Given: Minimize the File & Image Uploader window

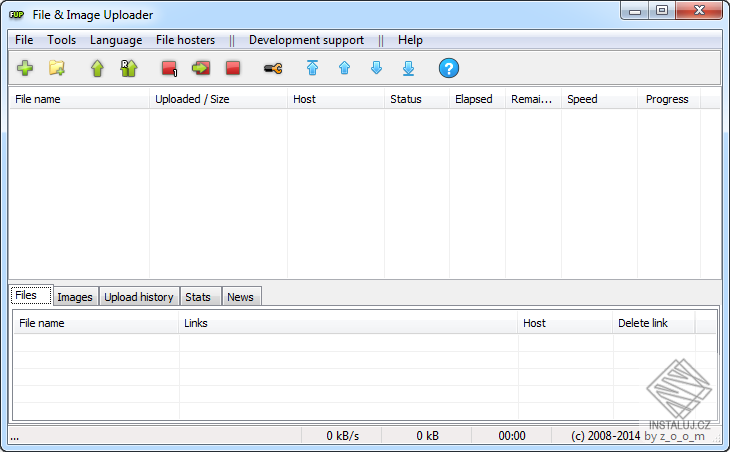Looking at the screenshot, I should pyautogui.click(x=635, y=11).
